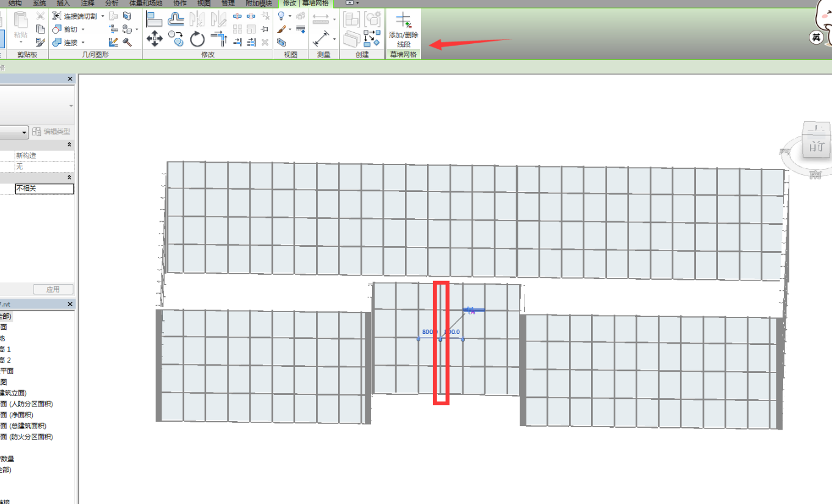Use the Trim/Extend to Corner tool
This screenshot has width=832, height=504.
point(218,40)
